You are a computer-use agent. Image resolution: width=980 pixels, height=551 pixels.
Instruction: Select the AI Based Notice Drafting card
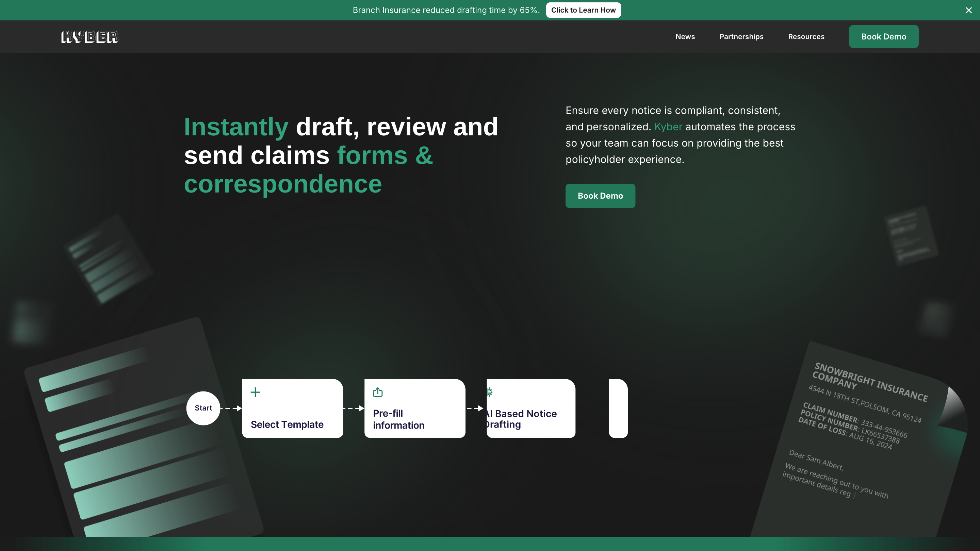point(531,409)
